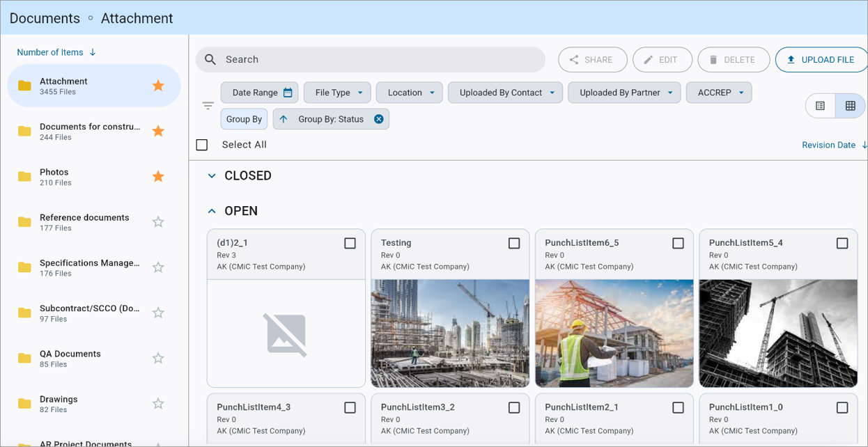Click inside the Search field
Viewport: 868px width, 447px height.
370,60
